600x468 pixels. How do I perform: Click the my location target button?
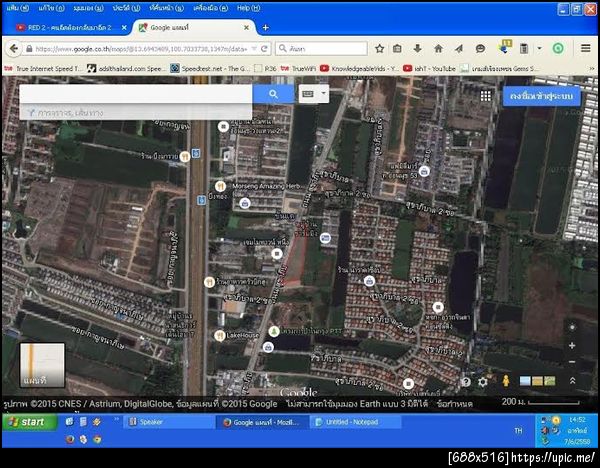pyautogui.click(x=572, y=327)
